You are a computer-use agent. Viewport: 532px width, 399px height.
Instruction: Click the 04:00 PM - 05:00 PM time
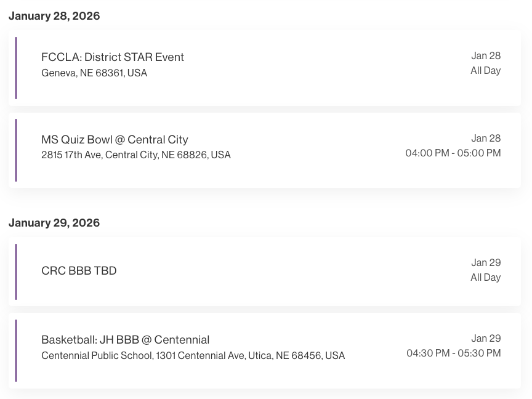(x=453, y=153)
